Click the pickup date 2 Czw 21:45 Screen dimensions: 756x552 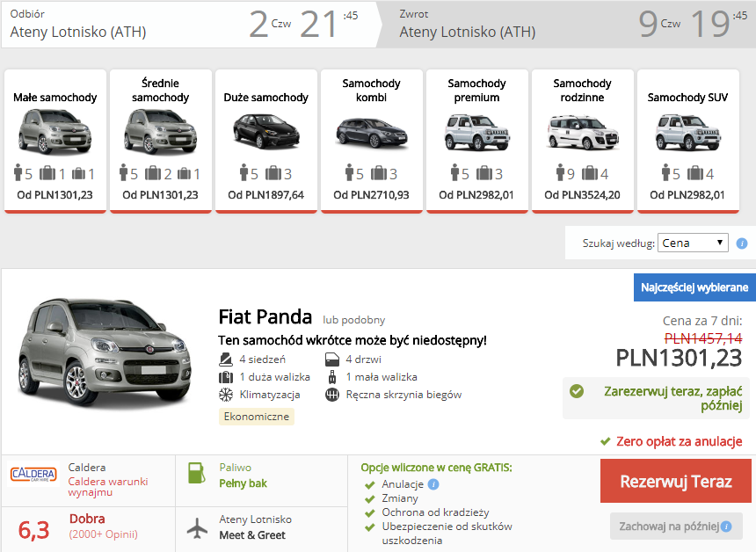[x=304, y=23]
